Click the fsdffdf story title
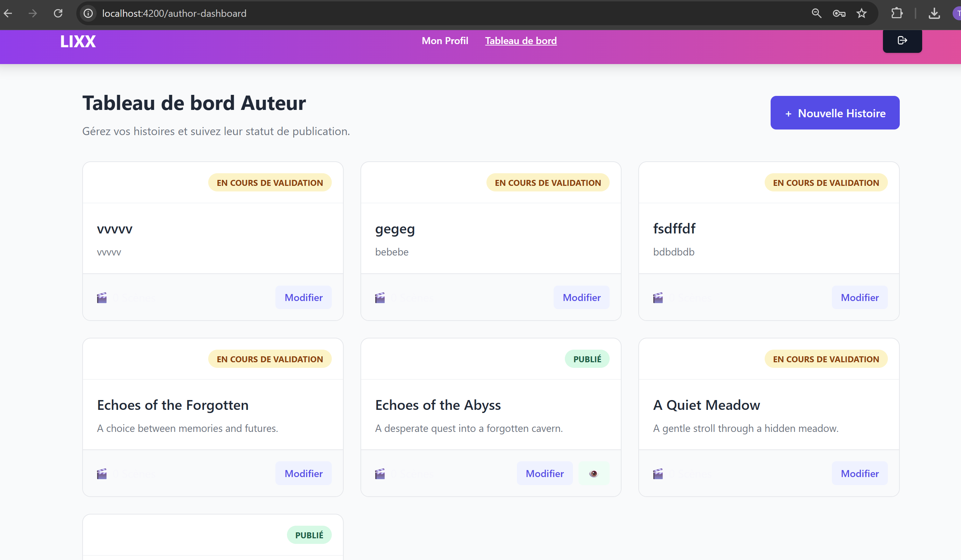 (674, 229)
